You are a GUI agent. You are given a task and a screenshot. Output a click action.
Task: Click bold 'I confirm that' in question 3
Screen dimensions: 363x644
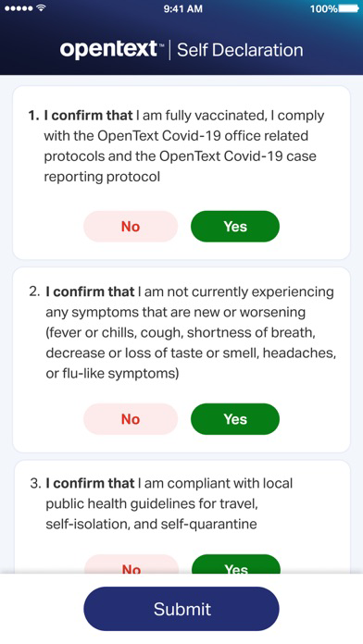[90, 483]
